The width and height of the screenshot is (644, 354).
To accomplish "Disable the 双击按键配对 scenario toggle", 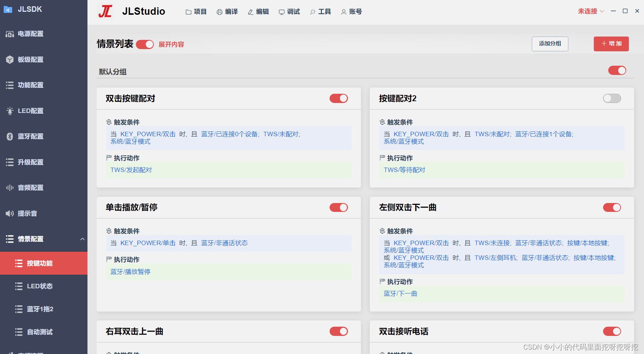I will (x=338, y=98).
